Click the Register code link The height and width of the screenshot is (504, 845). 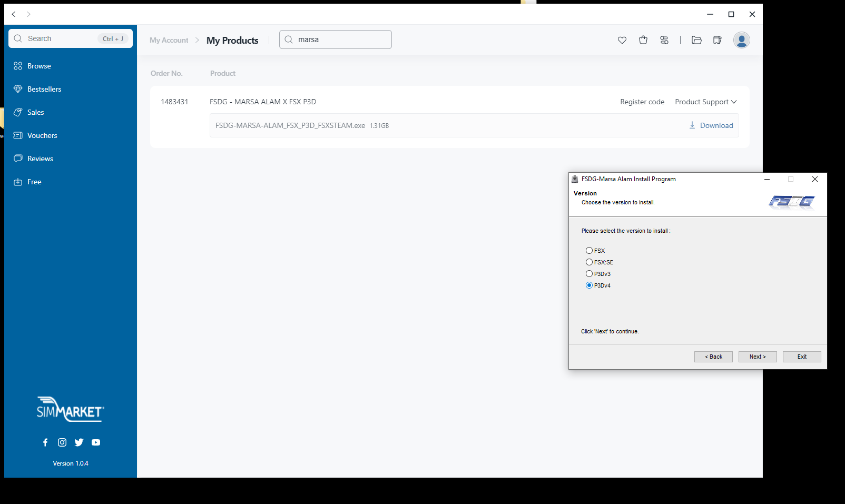(642, 102)
